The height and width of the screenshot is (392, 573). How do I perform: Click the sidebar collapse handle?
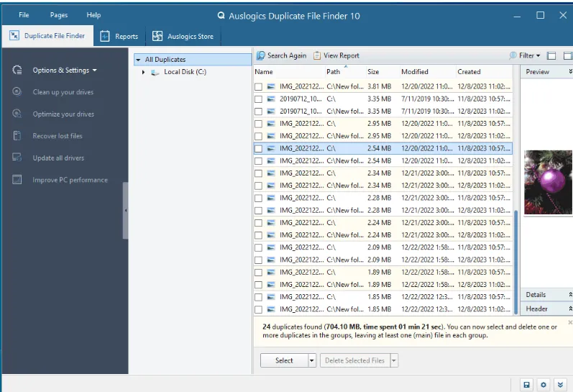(126, 210)
